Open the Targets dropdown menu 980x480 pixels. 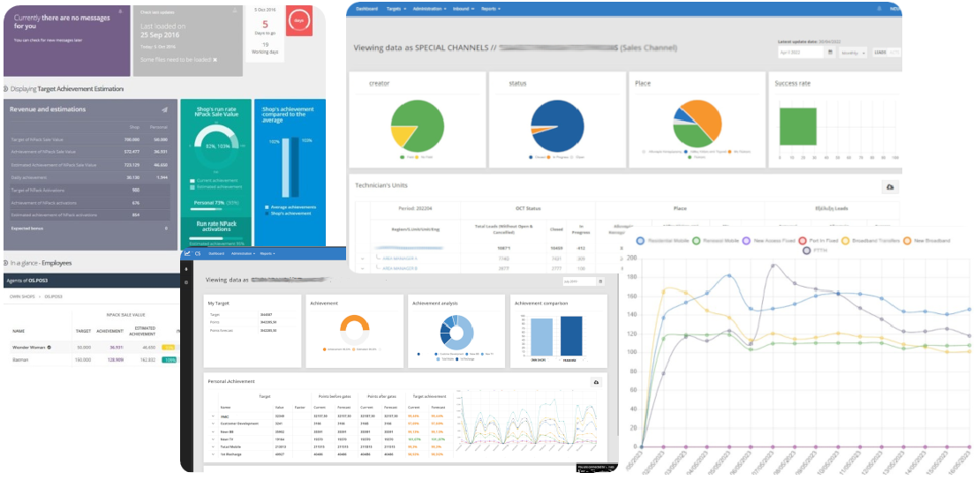397,8
